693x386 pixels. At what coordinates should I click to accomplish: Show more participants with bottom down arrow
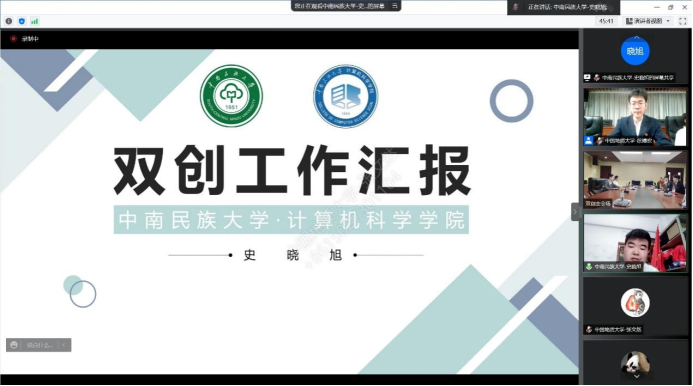[x=636, y=376]
